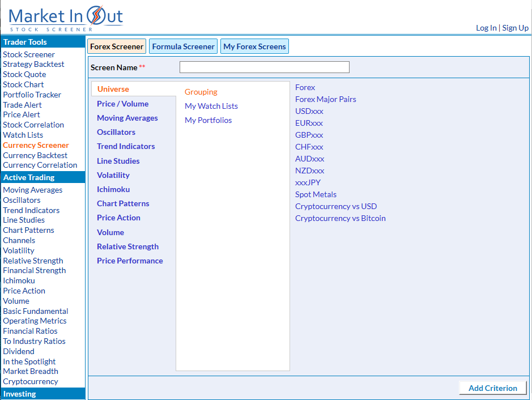Open Cryptocurrency sidebar link
Screen dimensions: 532x400
pyautogui.click(x=31, y=382)
